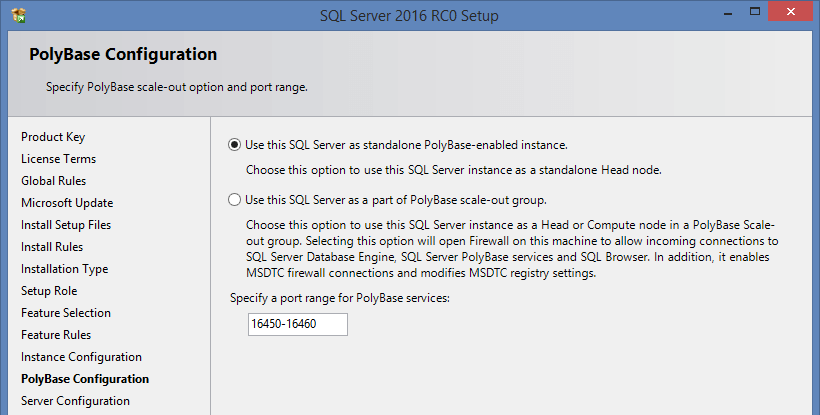Click the PolyBase services port range field
The height and width of the screenshot is (415, 820).
(x=298, y=324)
